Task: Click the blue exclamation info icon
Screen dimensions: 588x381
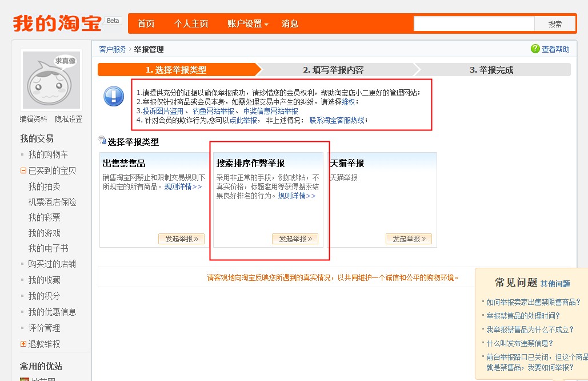Action: pyautogui.click(x=114, y=96)
